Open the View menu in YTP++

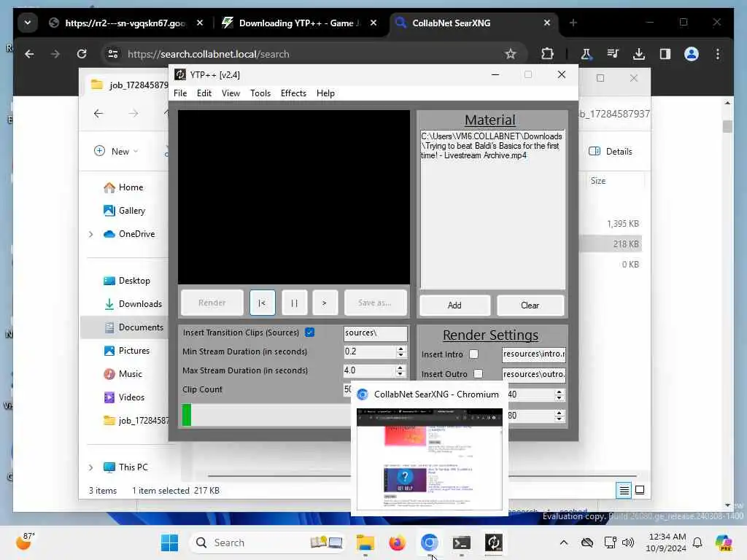(231, 93)
